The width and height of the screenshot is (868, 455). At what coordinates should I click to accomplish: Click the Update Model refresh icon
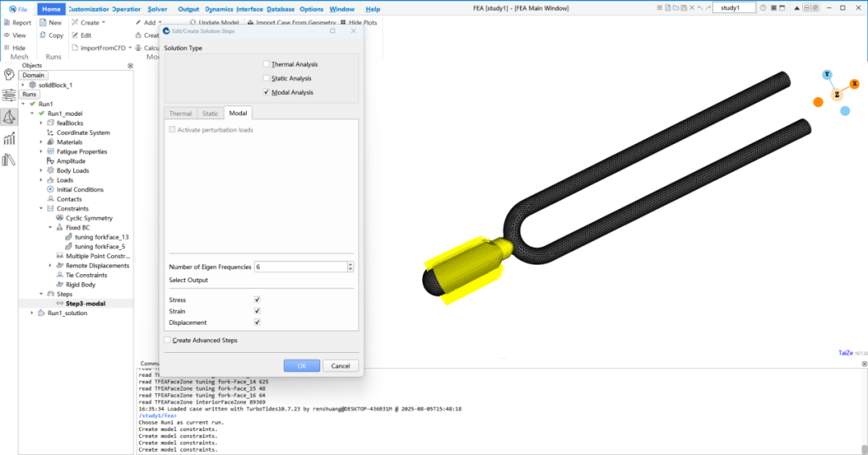click(x=193, y=23)
